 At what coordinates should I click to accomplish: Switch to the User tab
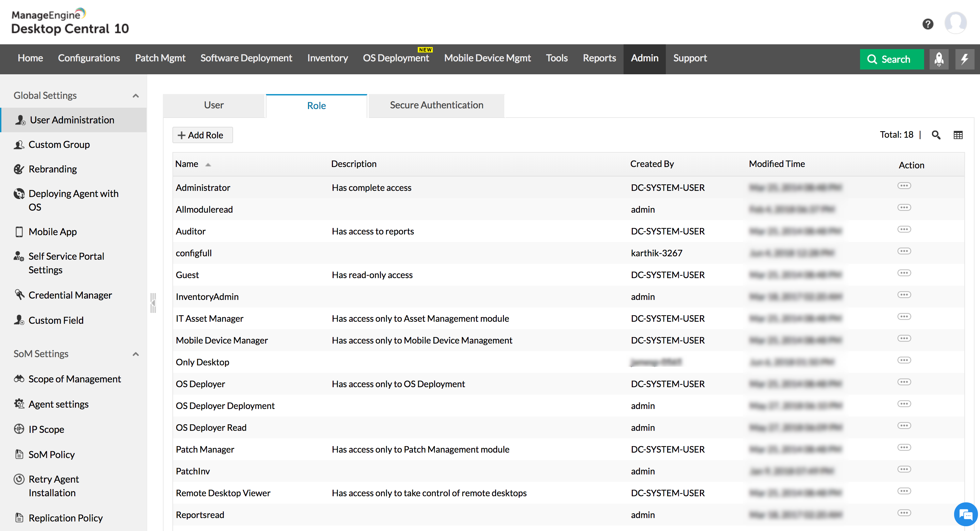click(214, 105)
